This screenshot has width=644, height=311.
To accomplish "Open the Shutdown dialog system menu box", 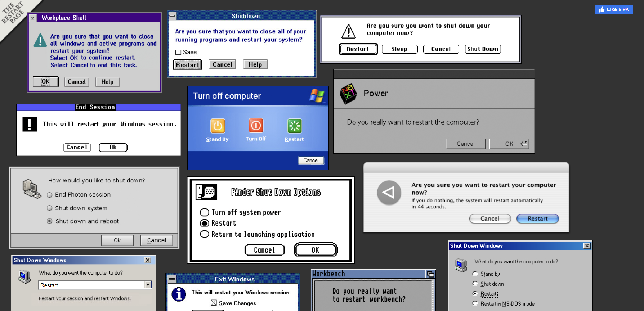I will point(173,16).
